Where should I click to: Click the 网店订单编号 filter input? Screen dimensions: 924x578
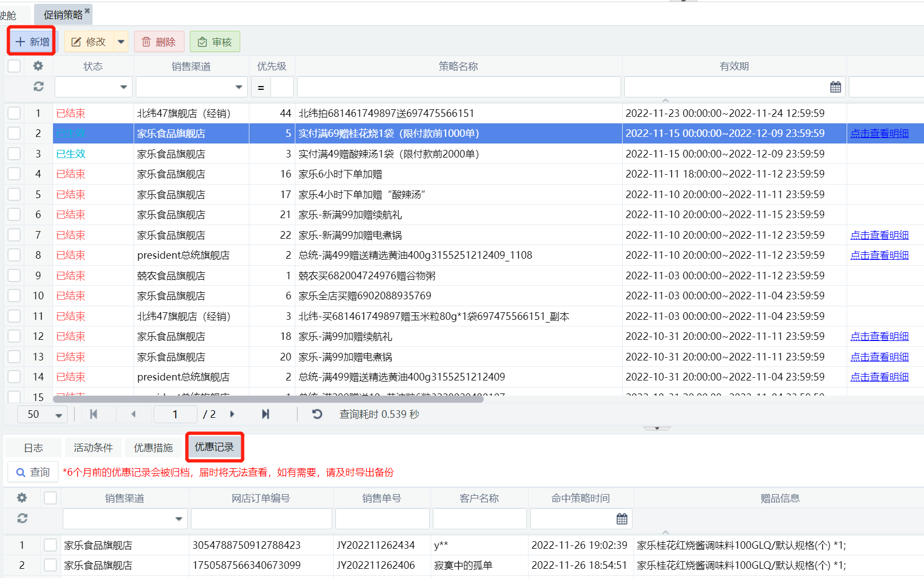(x=261, y=518)
